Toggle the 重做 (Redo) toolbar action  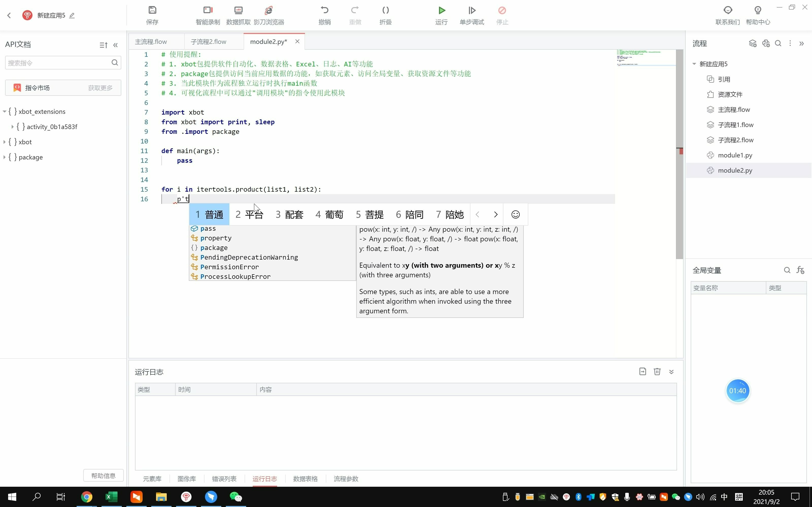[x=355, y=15]
